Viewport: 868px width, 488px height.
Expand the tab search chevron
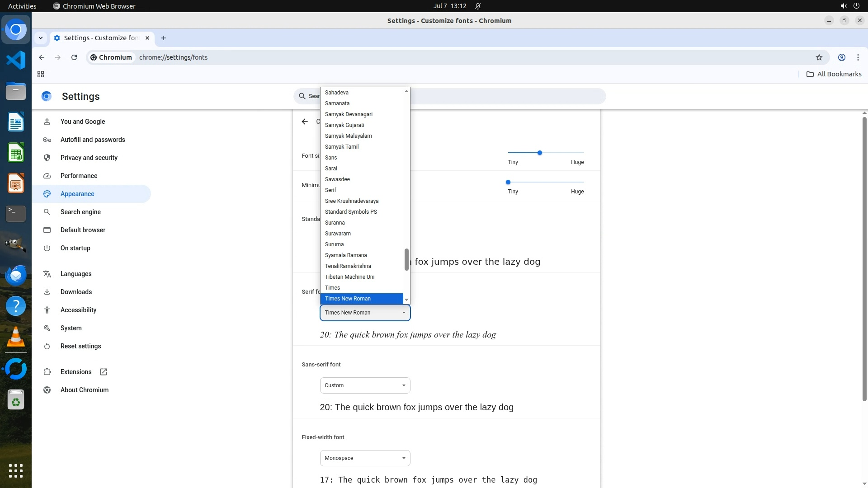[41, 38]
